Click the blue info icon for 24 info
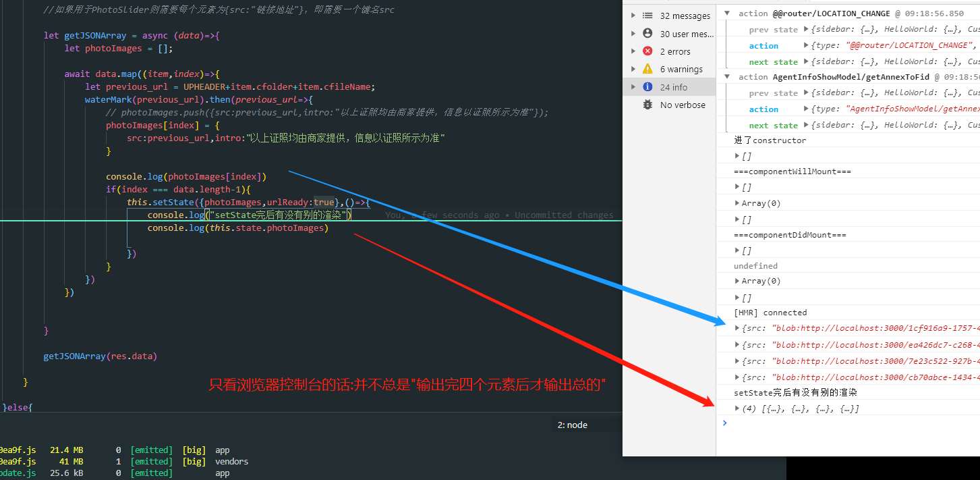980x480 pixels. 647,87
